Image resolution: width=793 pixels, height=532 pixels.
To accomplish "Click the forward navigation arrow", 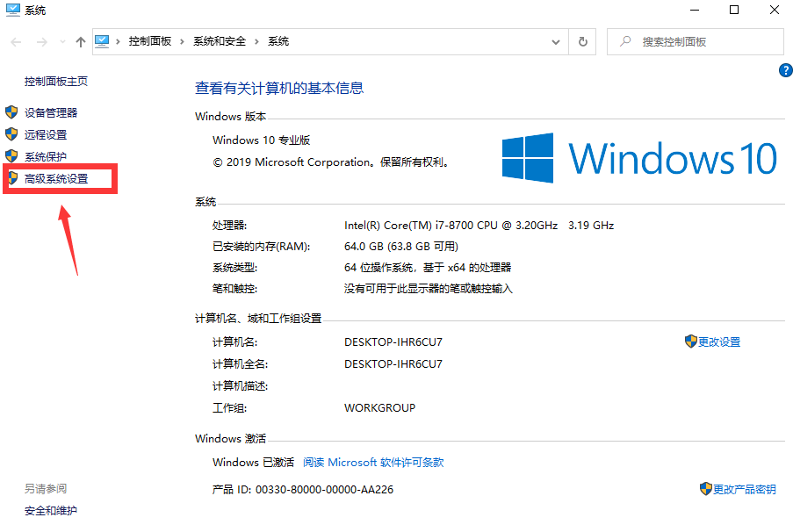I will (42, 42).
